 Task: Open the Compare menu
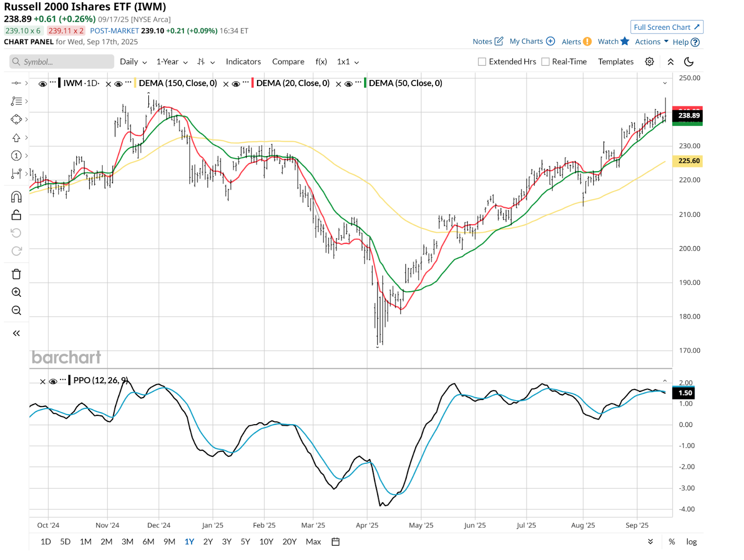288,61
